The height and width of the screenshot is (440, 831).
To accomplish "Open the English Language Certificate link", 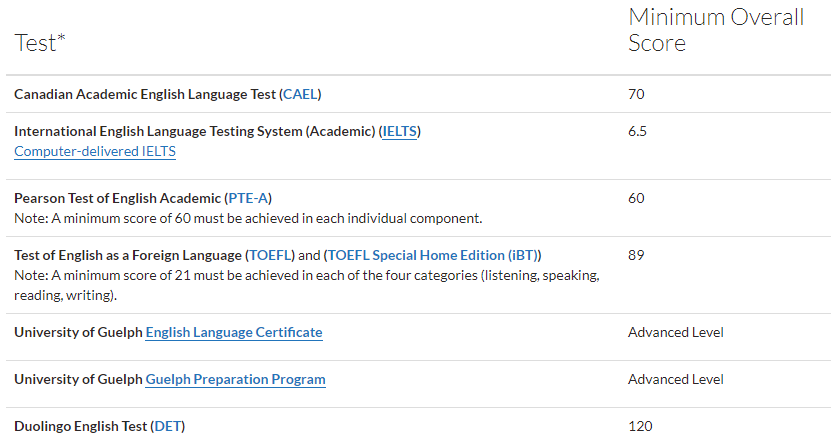I will pos(234,332).
